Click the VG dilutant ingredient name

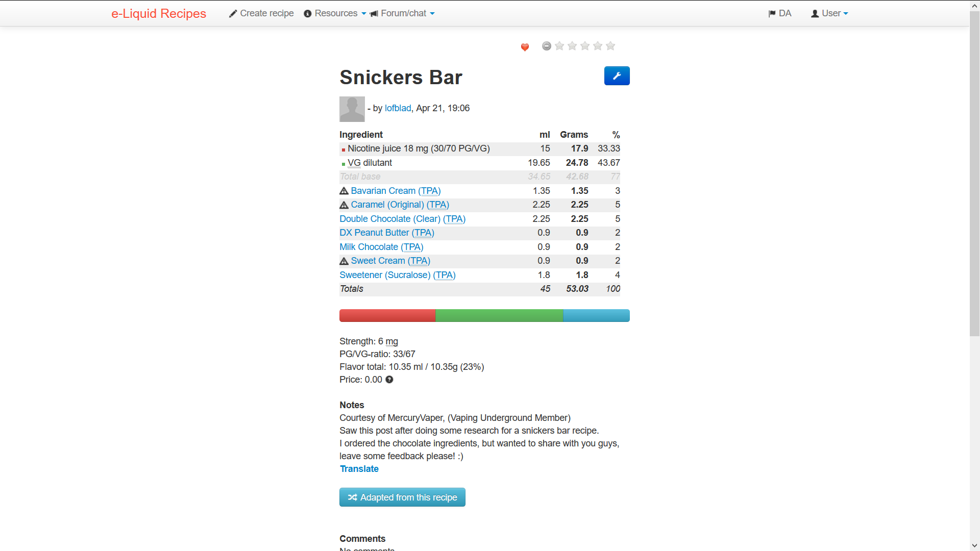(x=370, y=163)
